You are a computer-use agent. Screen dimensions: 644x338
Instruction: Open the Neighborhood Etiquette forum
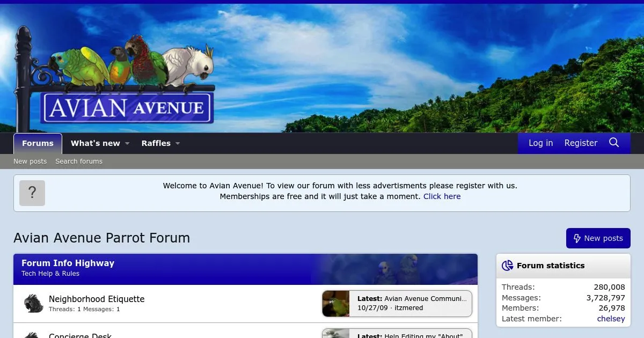[97, 299]
